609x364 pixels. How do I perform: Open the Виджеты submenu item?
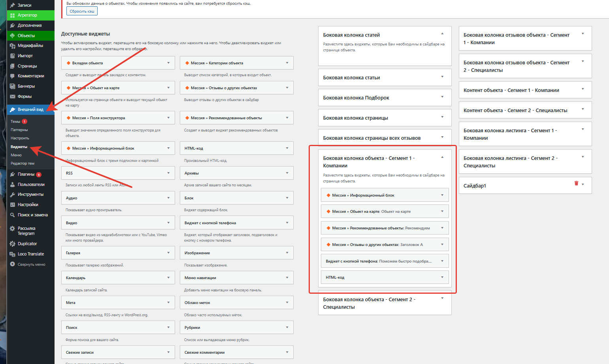[19, 147]
